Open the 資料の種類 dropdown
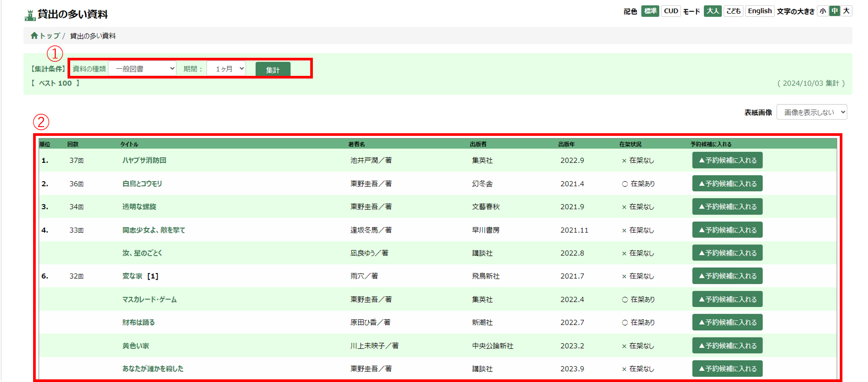This screenshot has width=868, height=382. 142,69
